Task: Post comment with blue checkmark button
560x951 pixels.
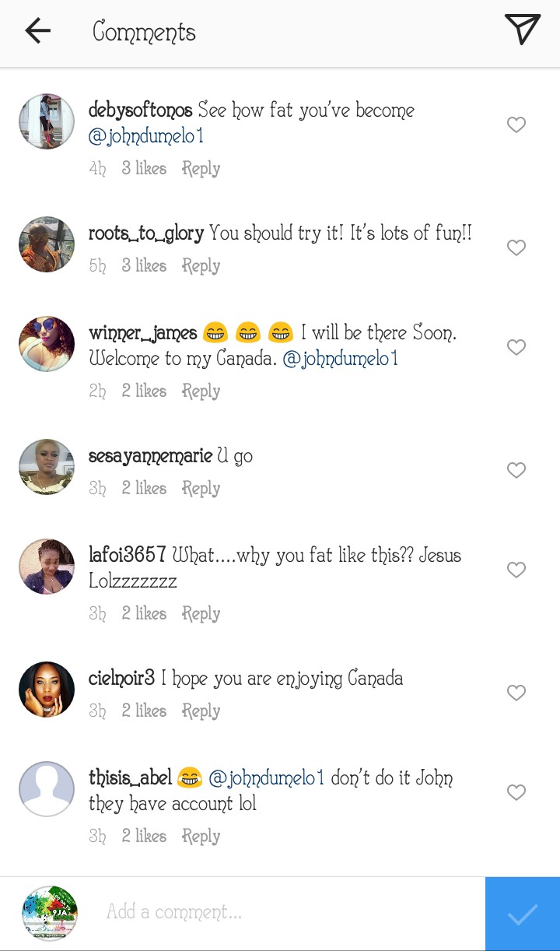Action: coord(522,914)
